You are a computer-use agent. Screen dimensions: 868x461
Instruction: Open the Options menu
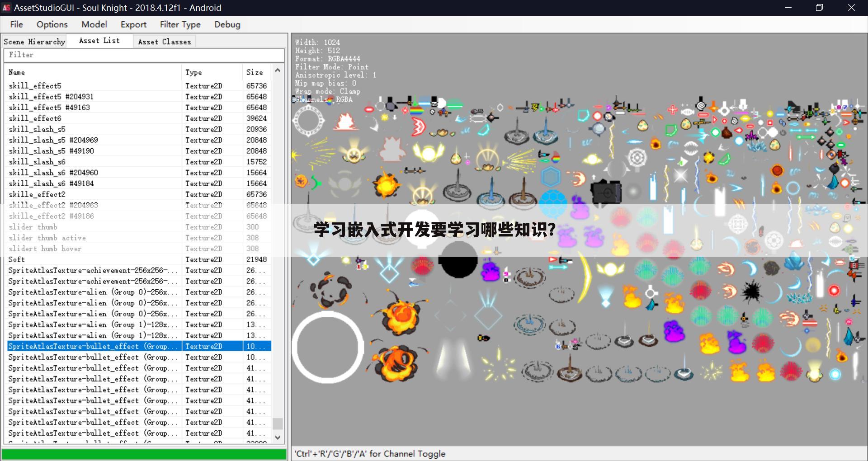(x=52, y=24)
